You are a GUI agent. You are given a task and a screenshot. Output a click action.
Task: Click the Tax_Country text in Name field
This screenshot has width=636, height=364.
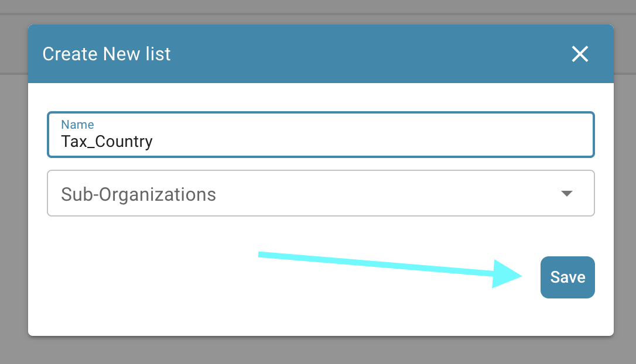pos(107,142)
